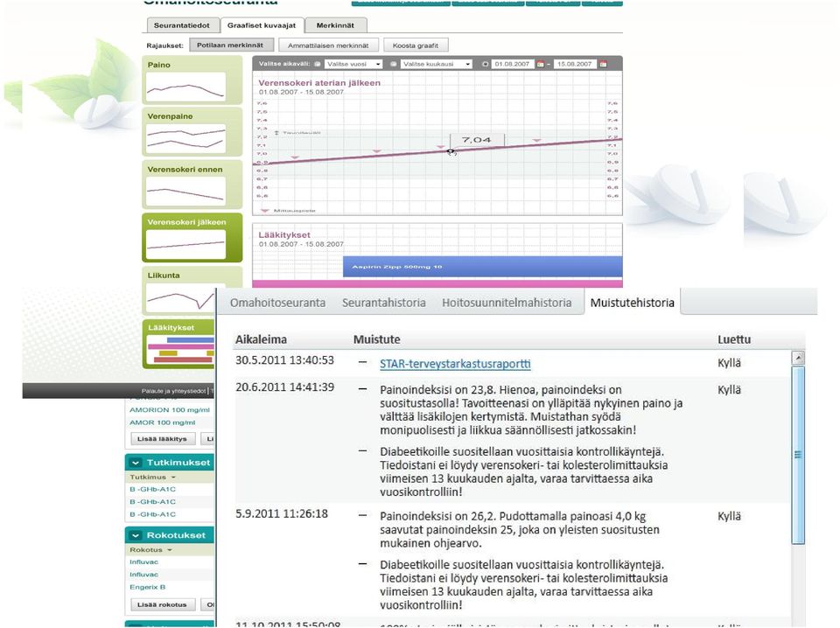840x628 pixels.
Task: Edit the start date field 01.08.2007
Action: tap(513, 64)
